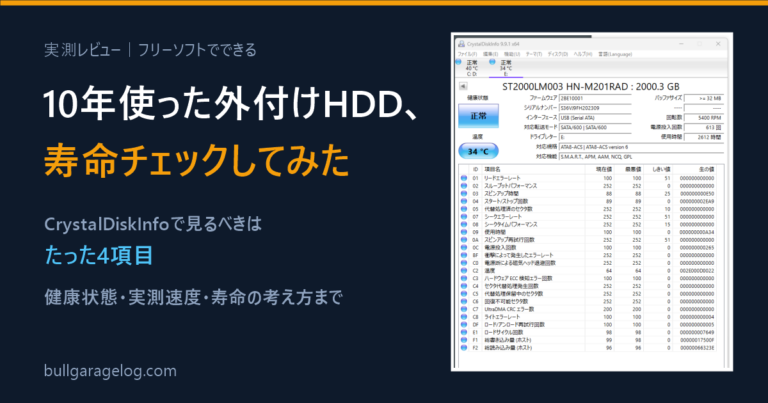Click the blue status orb for C: D: drive

(x=458, y=62)
